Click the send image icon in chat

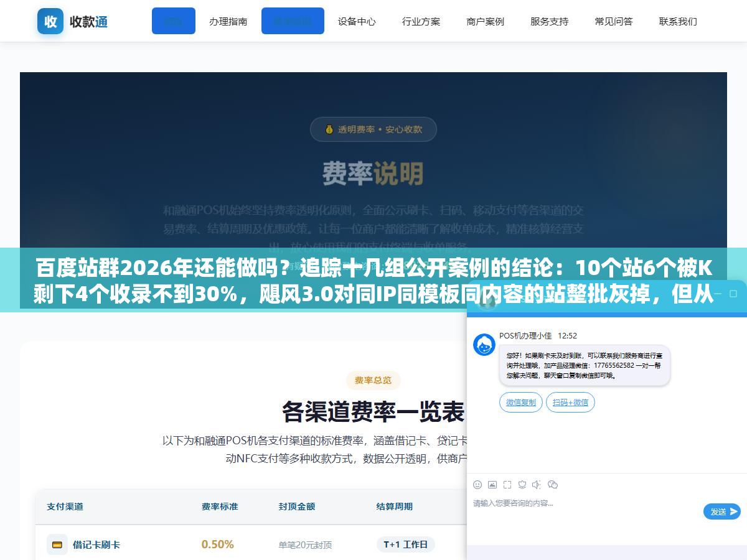pos(492,485)
